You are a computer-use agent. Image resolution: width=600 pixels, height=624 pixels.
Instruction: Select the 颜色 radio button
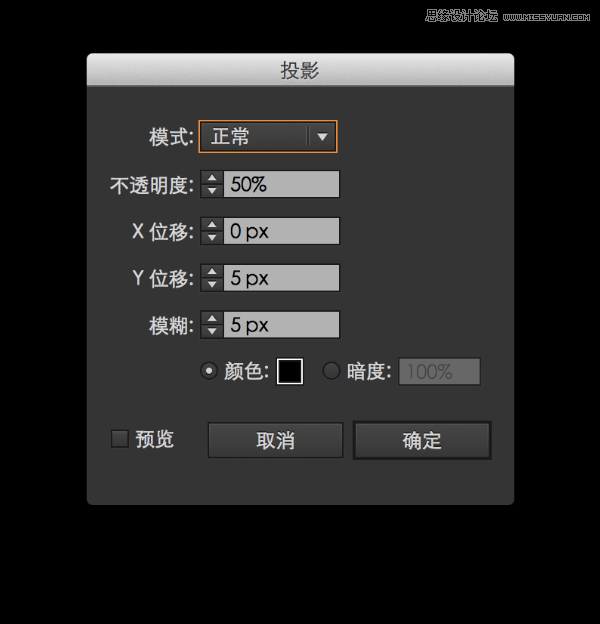209,371
